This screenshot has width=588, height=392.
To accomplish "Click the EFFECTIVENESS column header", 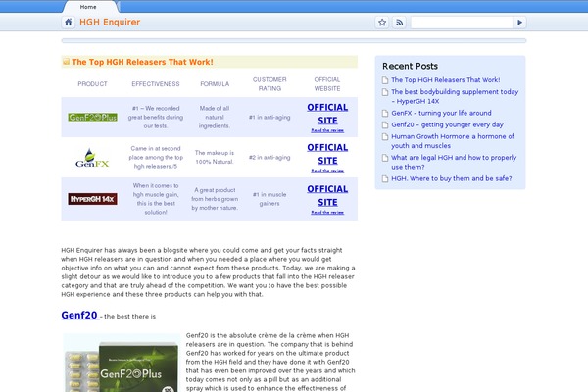I will tap(156, 84).
